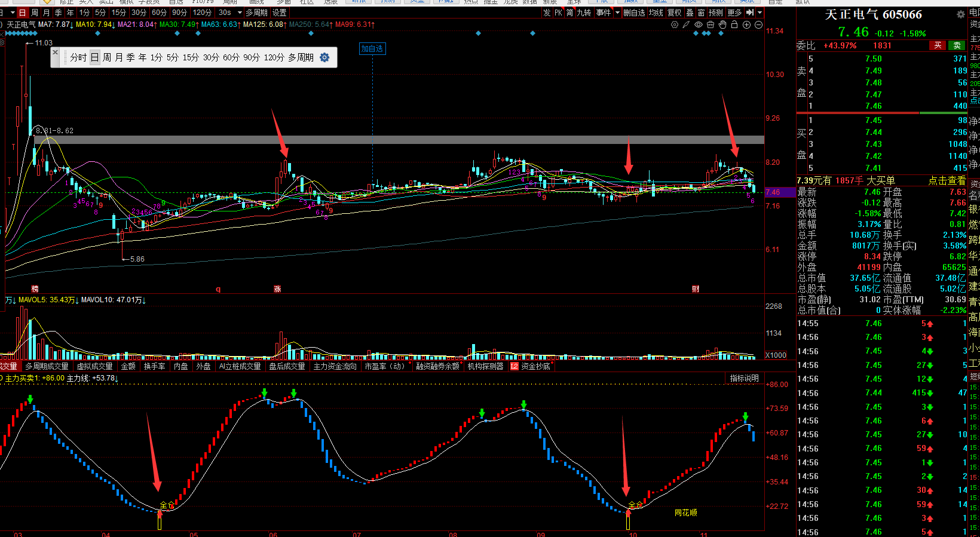Switch to AI立桩成交量 tab
980x537 pixels.
pos(240,366)
